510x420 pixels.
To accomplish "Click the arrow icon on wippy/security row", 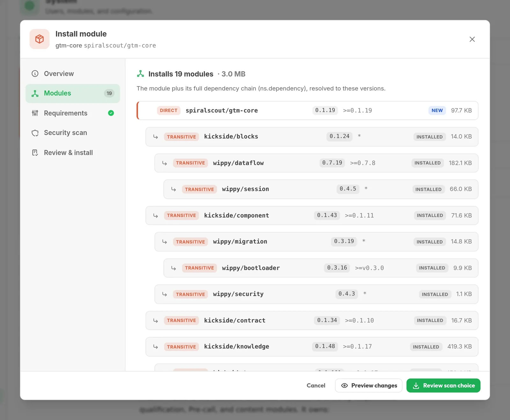I will point(164,294).
